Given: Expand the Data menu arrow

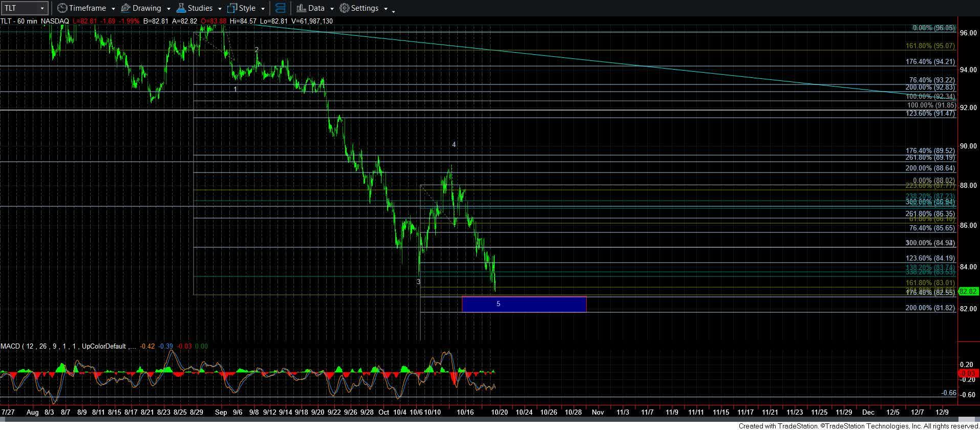Looking at the screenshot, I should 332,9.
